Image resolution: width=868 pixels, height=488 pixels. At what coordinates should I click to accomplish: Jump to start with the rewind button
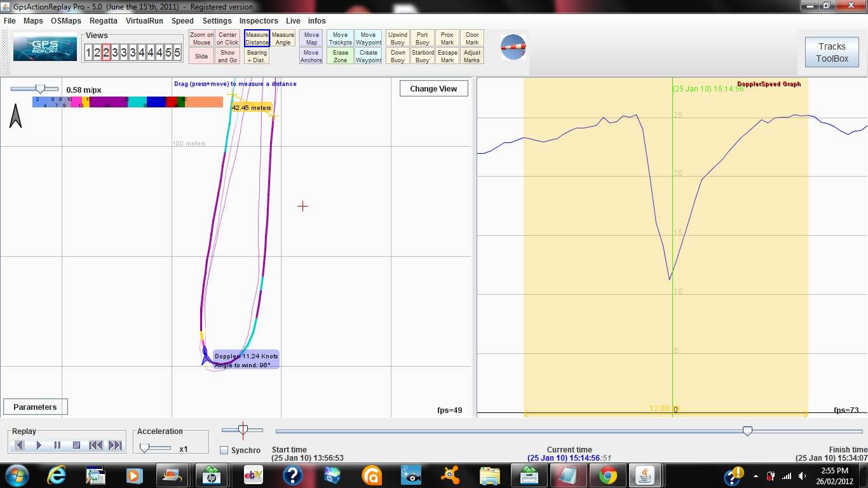[x=95, y=445]
